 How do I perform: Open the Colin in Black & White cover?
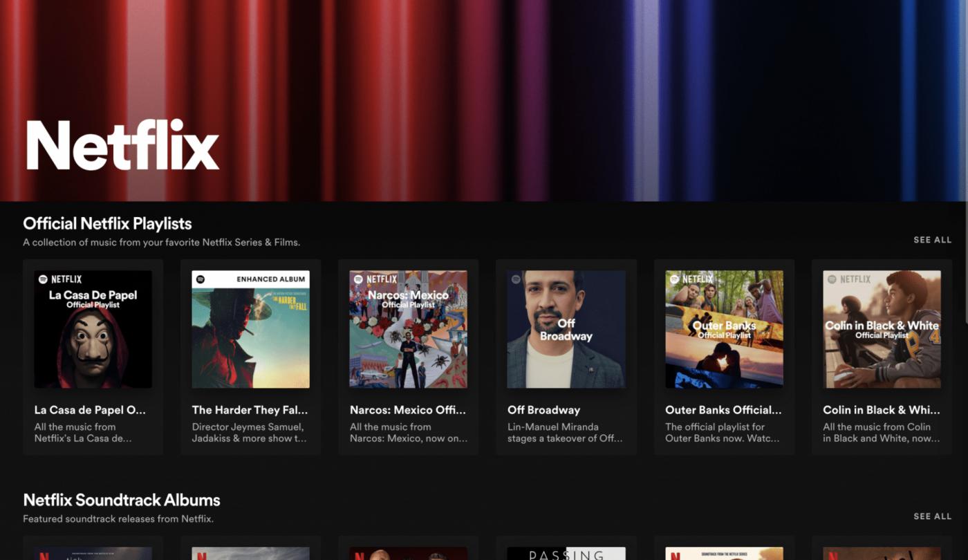[x=882, y=329]
